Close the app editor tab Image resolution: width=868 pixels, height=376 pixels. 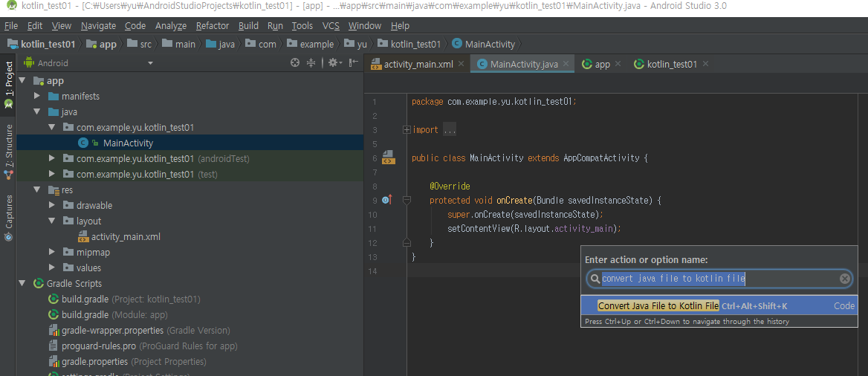618,64
